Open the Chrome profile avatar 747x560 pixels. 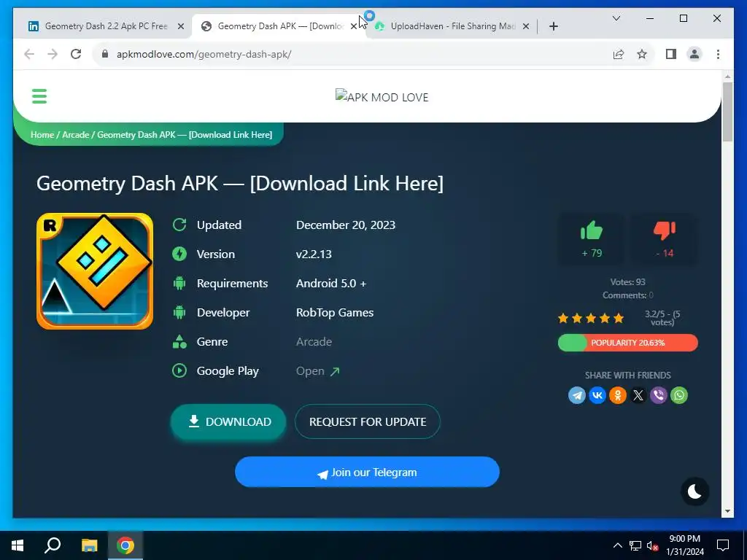click(x=694, y=54)
